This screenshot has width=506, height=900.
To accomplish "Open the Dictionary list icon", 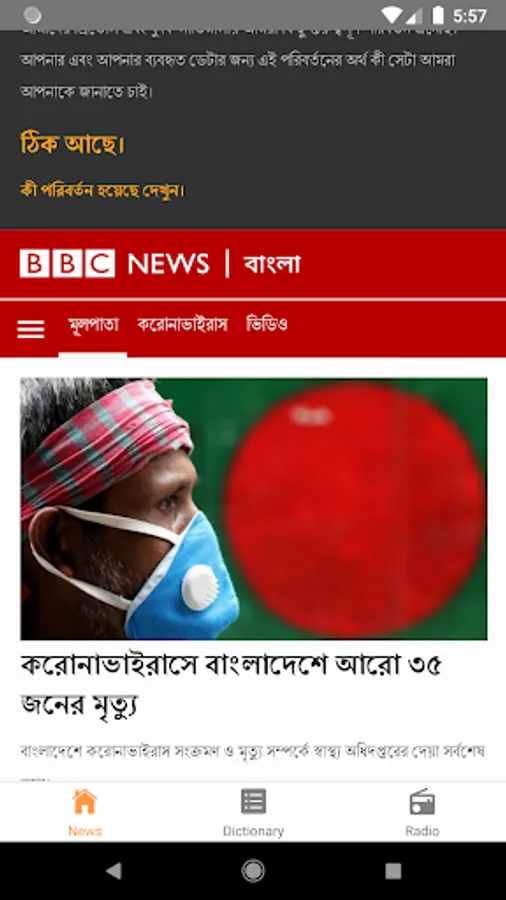I will click(x=253, y=801).
